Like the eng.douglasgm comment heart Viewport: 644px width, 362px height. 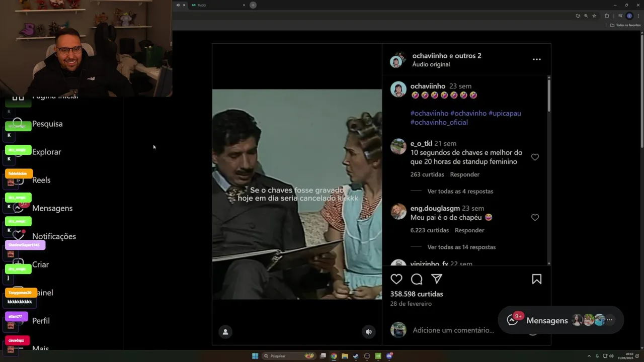(535, 218)
